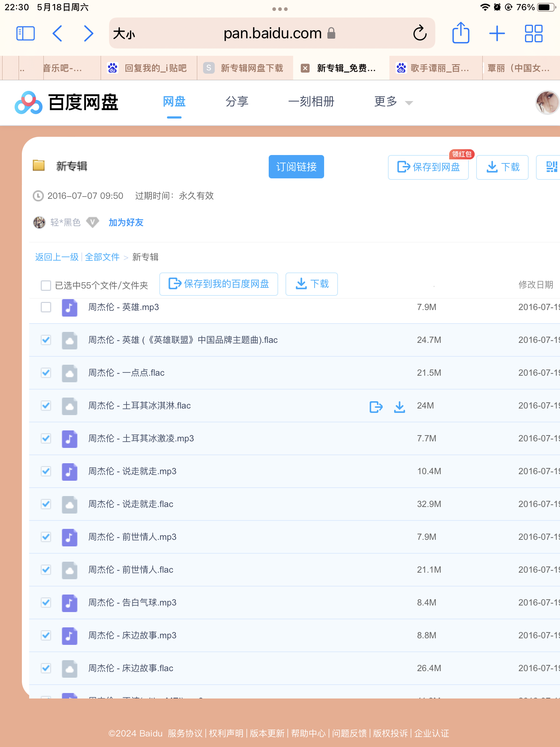
Task: Open the 一刻相册 navigation item
Action: tap(311, 102)
